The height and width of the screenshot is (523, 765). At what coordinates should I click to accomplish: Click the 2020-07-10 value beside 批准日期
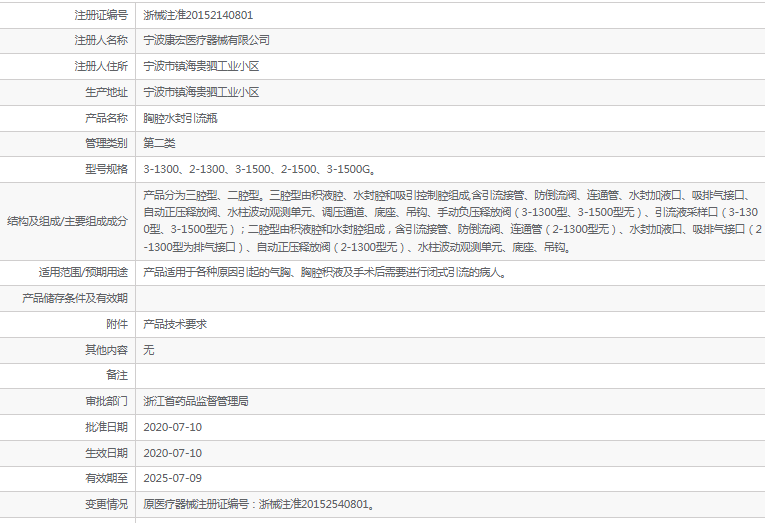click(173, 427)
